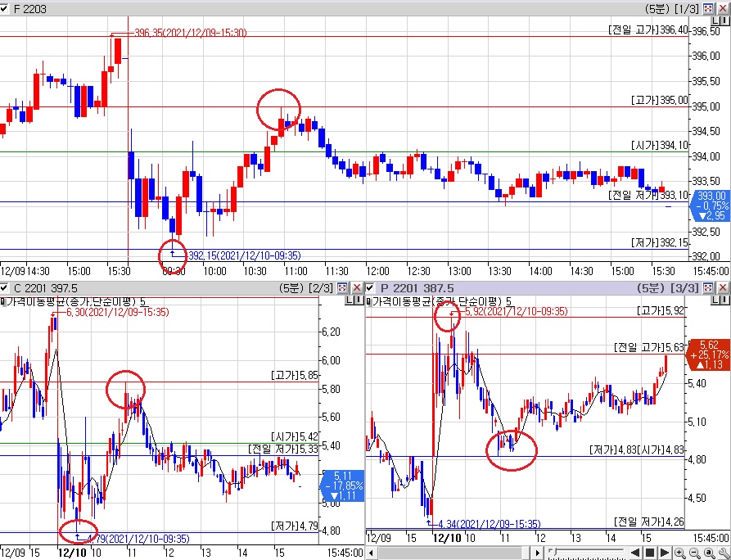Uncheck the C 2201 397.5 chart checkbox
This screenshot has height=560, width=731.
4,287
